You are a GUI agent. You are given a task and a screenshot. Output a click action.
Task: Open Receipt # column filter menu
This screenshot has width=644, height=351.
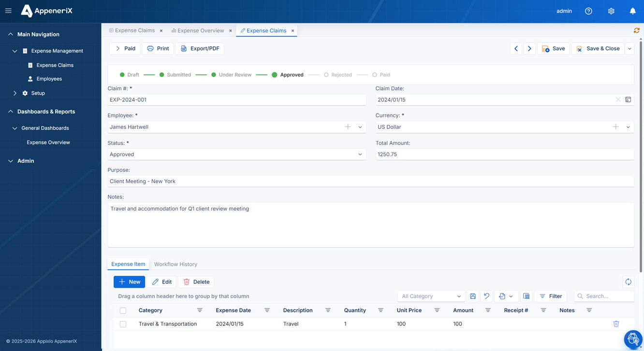tap(543, 310)
